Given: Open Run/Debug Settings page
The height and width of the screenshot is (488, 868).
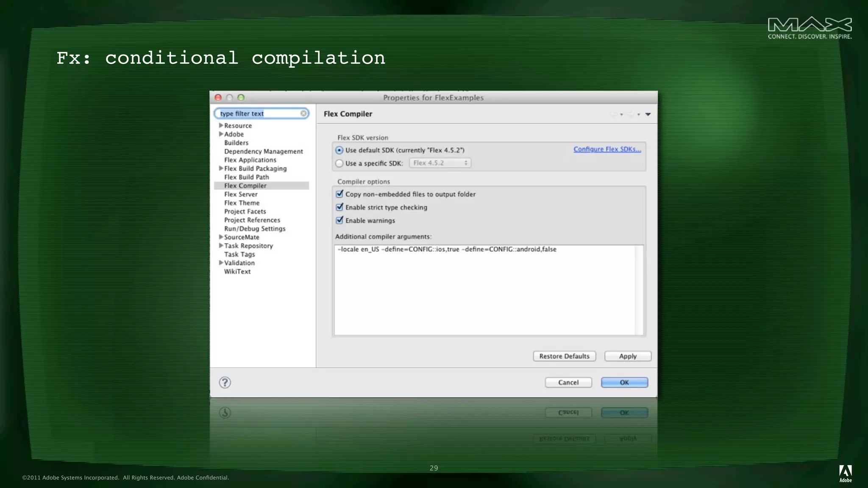Looking at the screenshot, I should click(x=255, y=228).
